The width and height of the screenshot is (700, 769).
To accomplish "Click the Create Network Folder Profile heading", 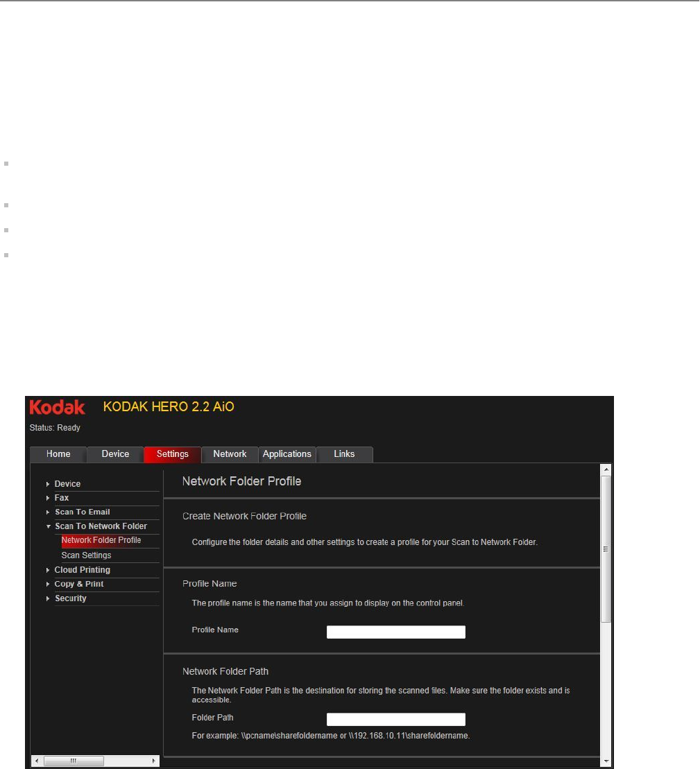I will coord(244,516).
